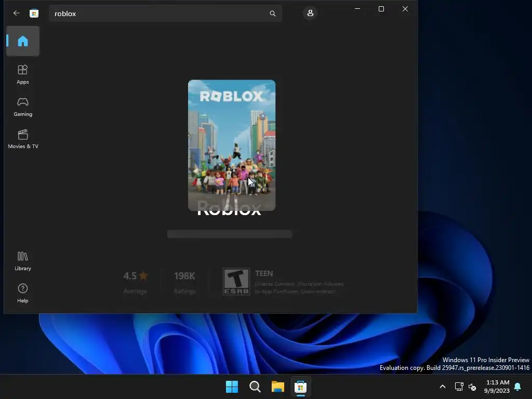Viewport: 532px width, 399px height.
Task: Maximize the Microsoft Store window
Action: tap(381, 9)
